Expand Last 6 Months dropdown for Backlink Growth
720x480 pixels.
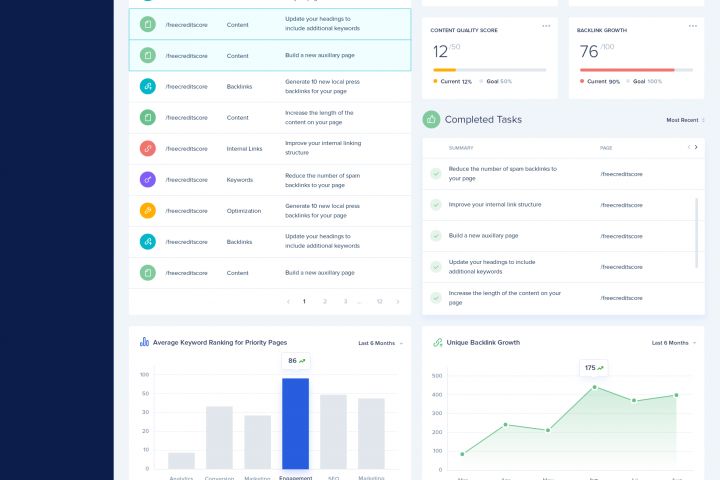(674, 343)
